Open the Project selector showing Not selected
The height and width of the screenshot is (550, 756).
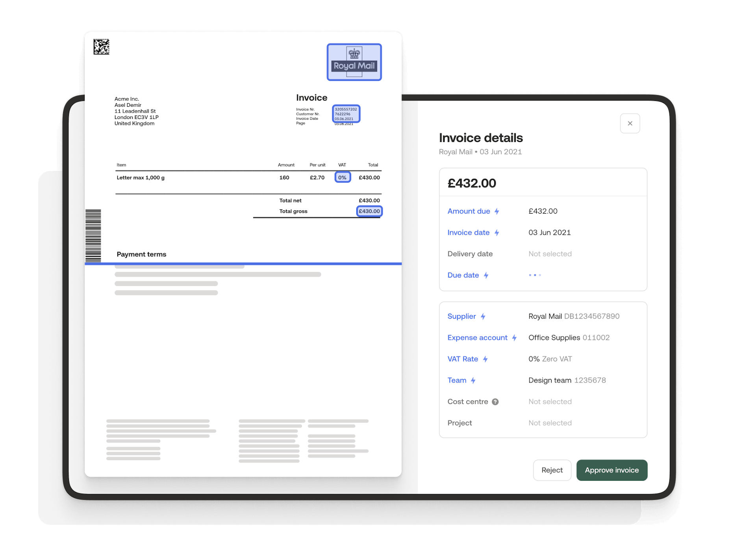pyautogui.click(x=550, y=423)
